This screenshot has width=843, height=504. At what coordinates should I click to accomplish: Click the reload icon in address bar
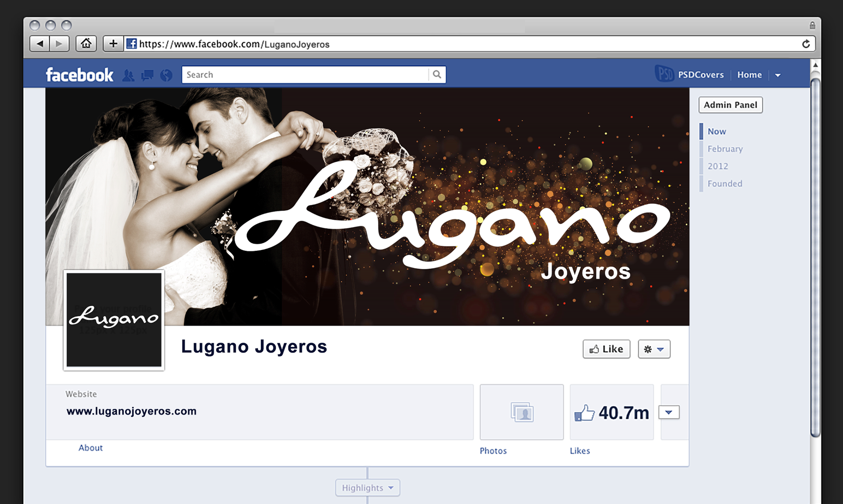(x=806, y=44)
